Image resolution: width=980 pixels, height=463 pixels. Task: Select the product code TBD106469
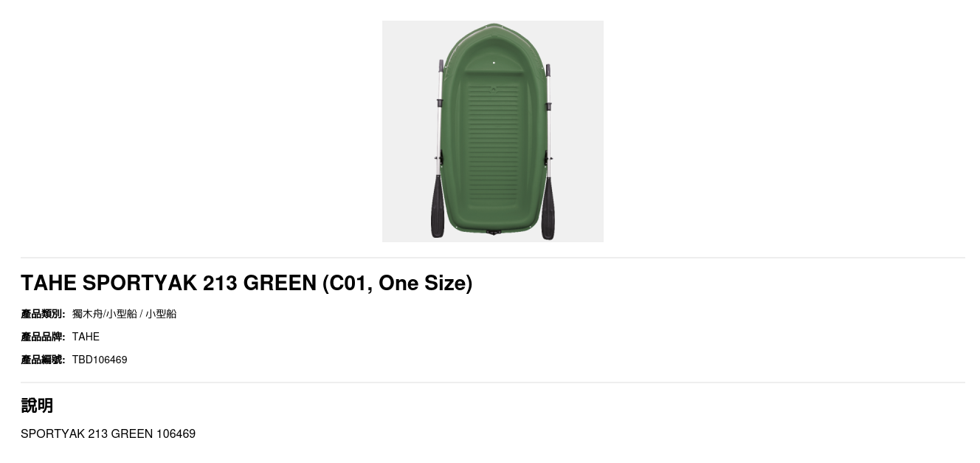(x=100, y=360)
